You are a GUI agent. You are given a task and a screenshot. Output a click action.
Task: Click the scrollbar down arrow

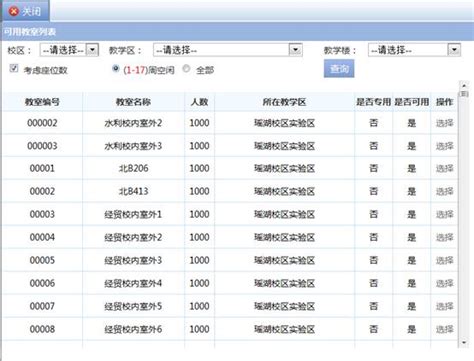click(464, 343)
